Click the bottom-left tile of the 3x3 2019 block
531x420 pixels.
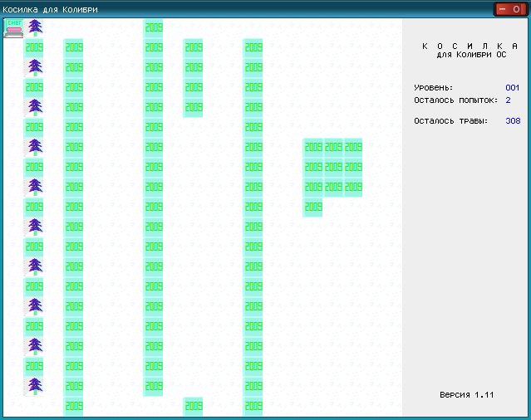click(313, 187)
